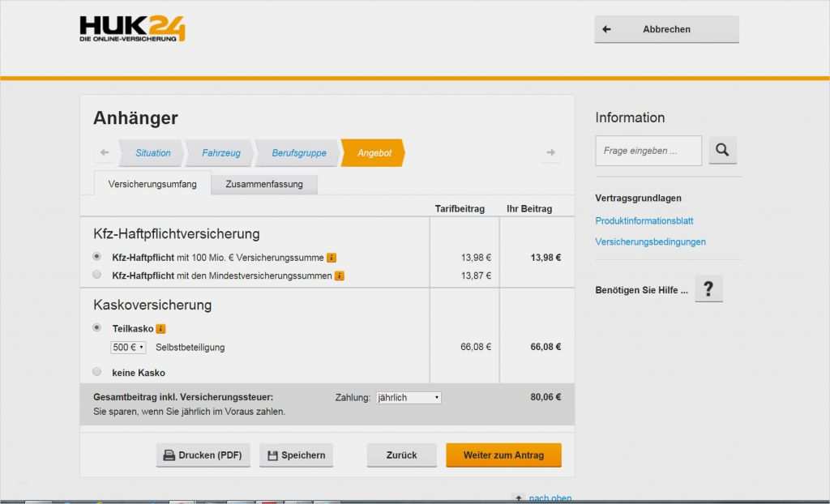This screenshot has width=830, height=504.
Task: Go to the Fahrzeug step
Action: coord(220,152)
